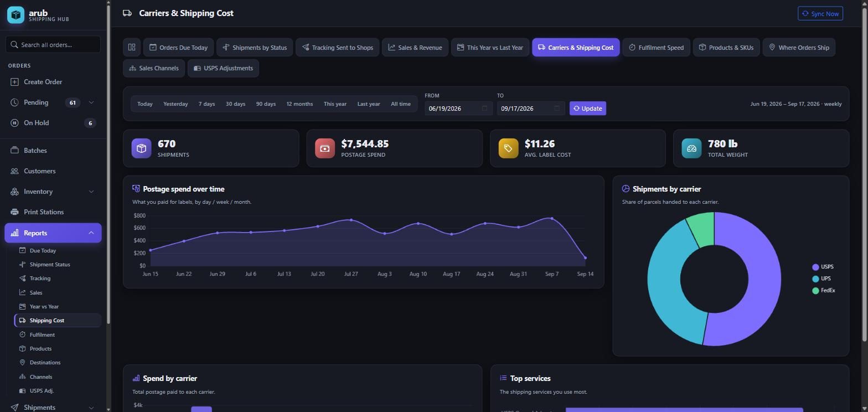
Task: Click the truck icon beside the page title
Action: (x=127, y=13)
